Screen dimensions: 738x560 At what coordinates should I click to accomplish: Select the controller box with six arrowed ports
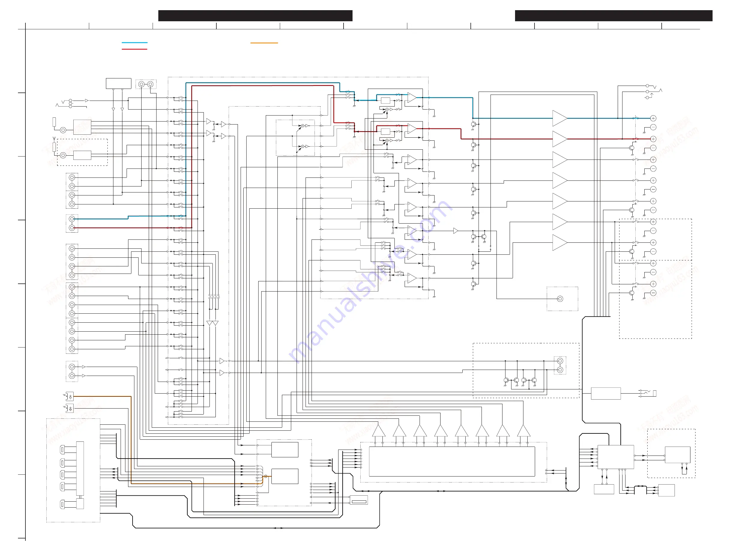pyautogui.click(x=616, y=457)
